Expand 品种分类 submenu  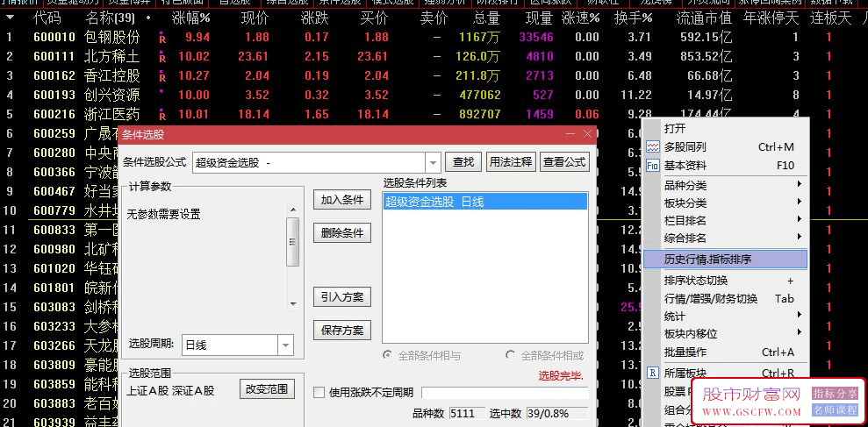(800, 184)
